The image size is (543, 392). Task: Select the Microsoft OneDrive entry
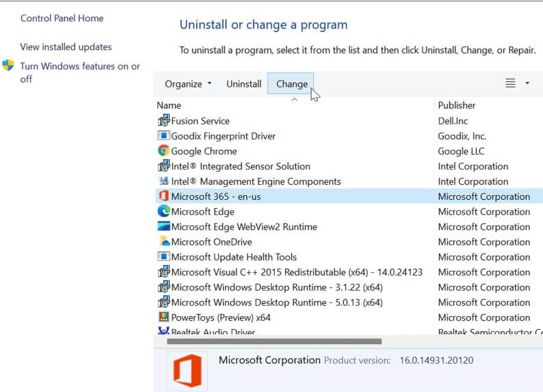(x=211, y=241)
